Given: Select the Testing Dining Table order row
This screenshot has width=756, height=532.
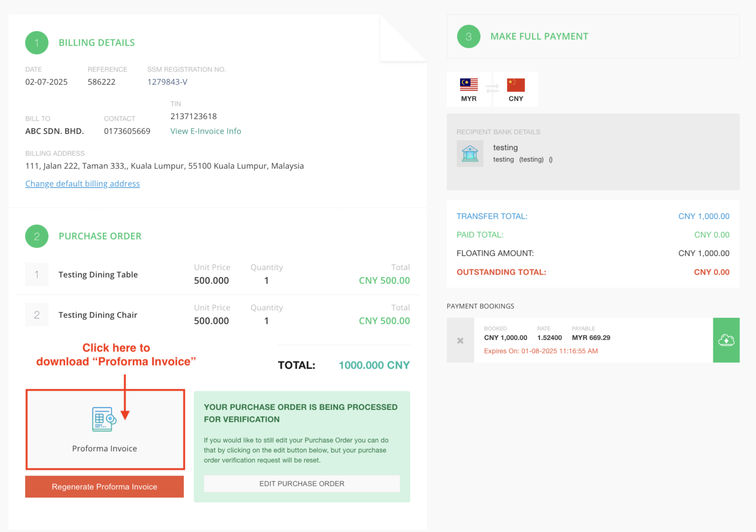Looking at the screenshot, I should (x=98, y=275).
